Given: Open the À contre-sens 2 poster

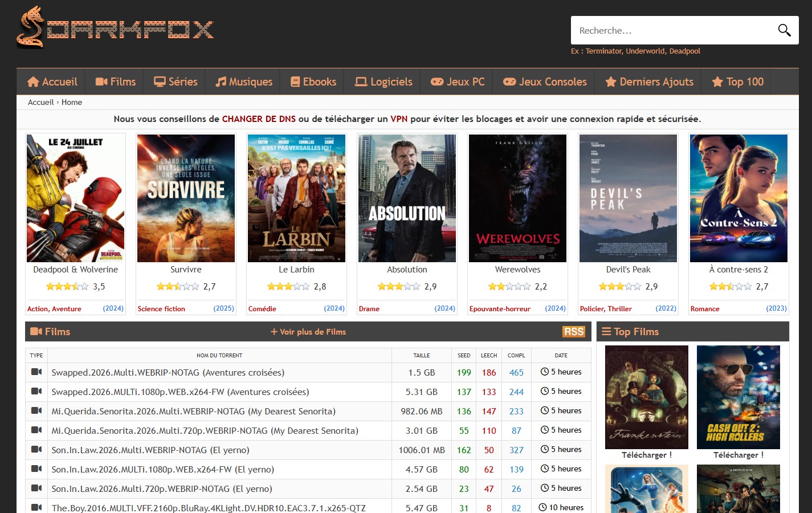Looking at the screenshot, I should click(738, 198).
